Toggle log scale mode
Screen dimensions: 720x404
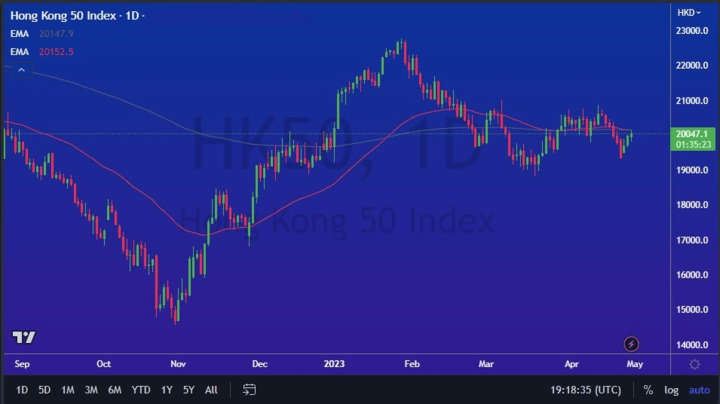pyautogui.click(x=671, y=390)
